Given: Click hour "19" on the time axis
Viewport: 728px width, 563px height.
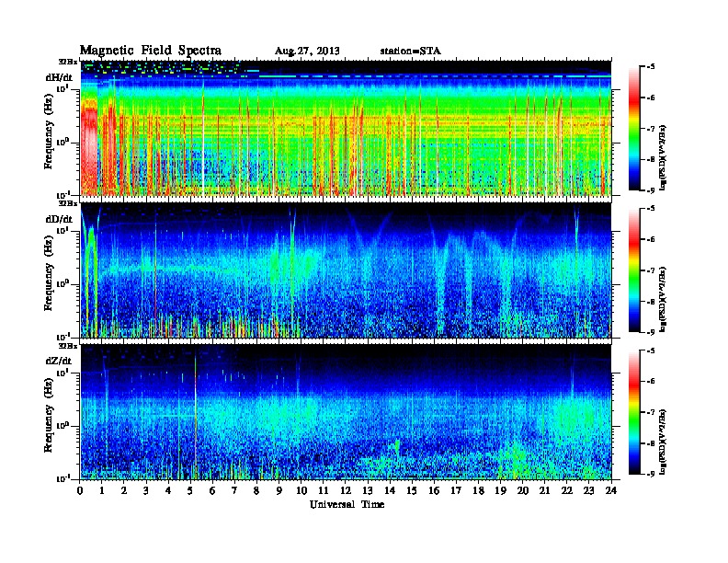Looking at the screenshot, I should click(x=500, y=491).
